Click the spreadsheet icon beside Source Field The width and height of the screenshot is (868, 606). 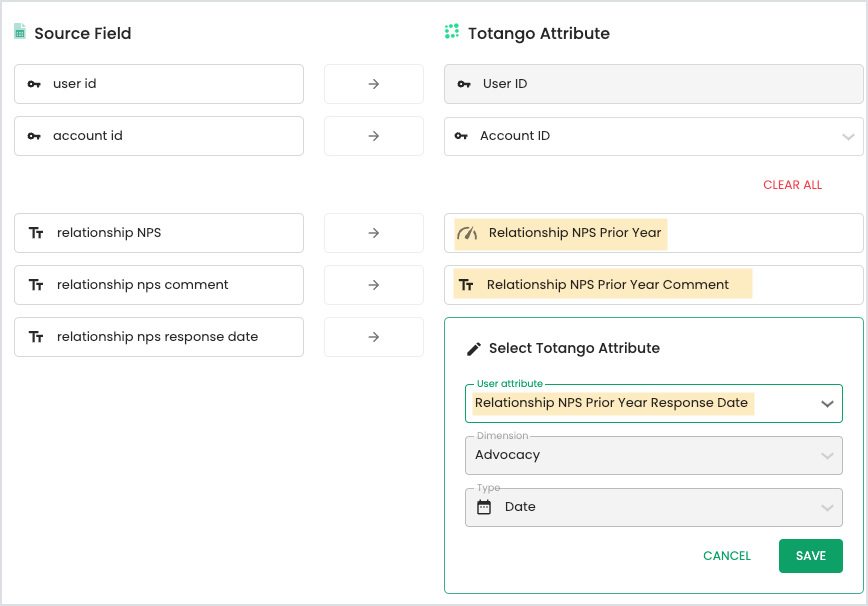click(x=20, y=32)
